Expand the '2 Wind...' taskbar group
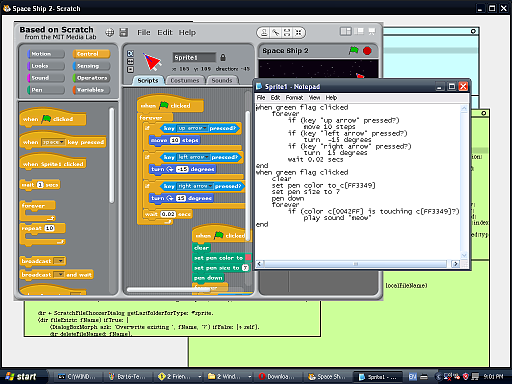 250,377
